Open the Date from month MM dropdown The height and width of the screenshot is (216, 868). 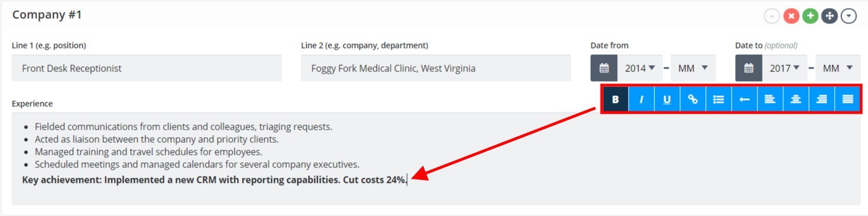(x=693, y=68)
